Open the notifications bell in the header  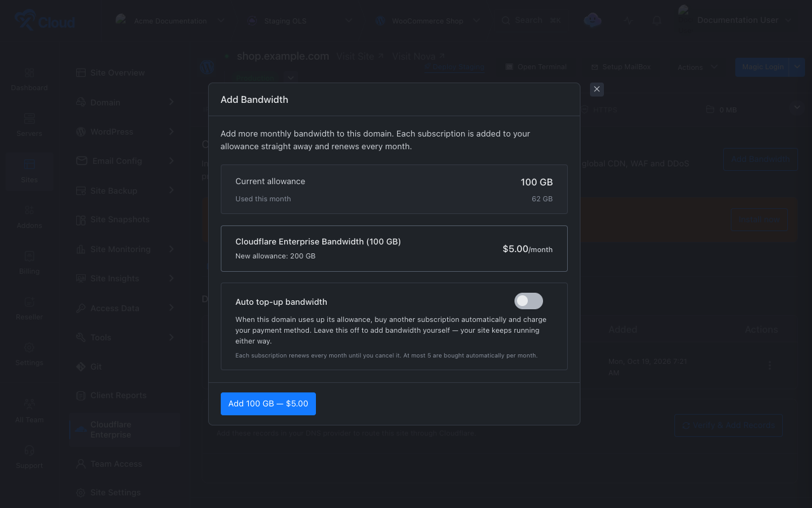click(657, 20)
